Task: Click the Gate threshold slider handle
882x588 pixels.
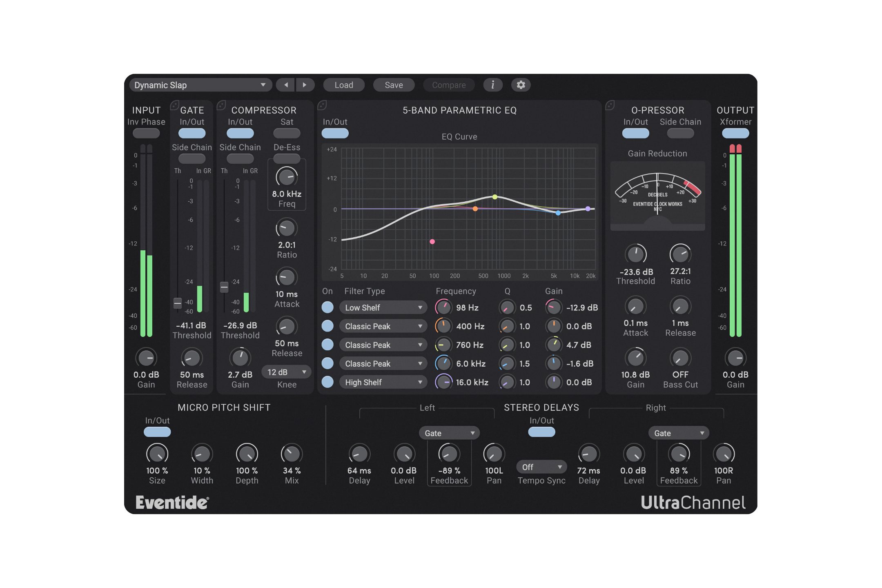Action: pyautogui.click(x=178, y=303)
